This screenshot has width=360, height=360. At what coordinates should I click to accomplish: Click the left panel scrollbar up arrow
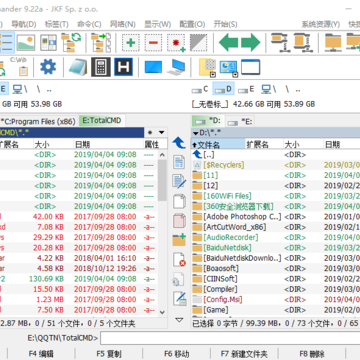point(162,155)
